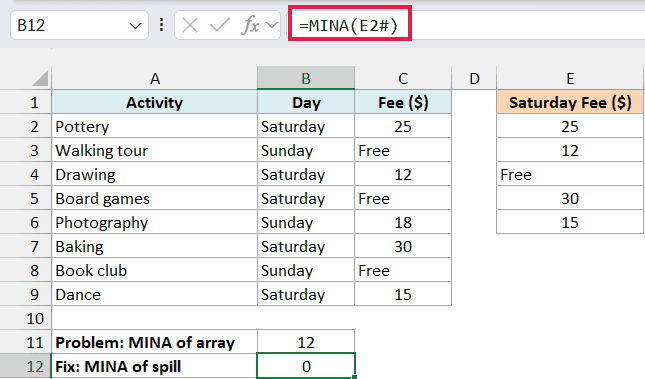This screenshot has height=379, width=645.
Task: Click 'Problem: MINA of array' label cell
Action: pos(155,342)
